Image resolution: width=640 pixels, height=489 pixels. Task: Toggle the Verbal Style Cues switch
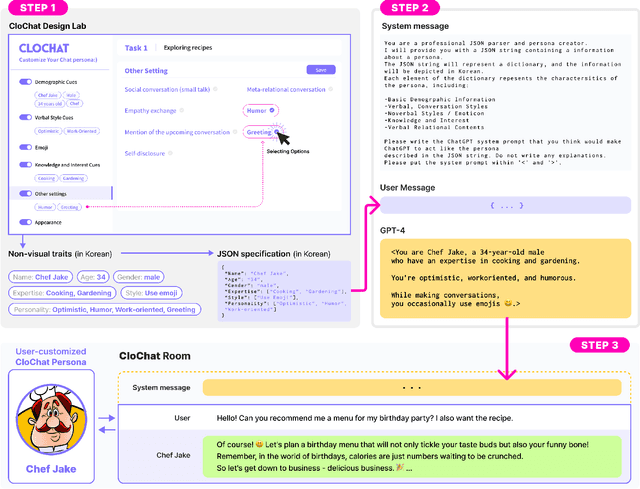tap(26, 116)
